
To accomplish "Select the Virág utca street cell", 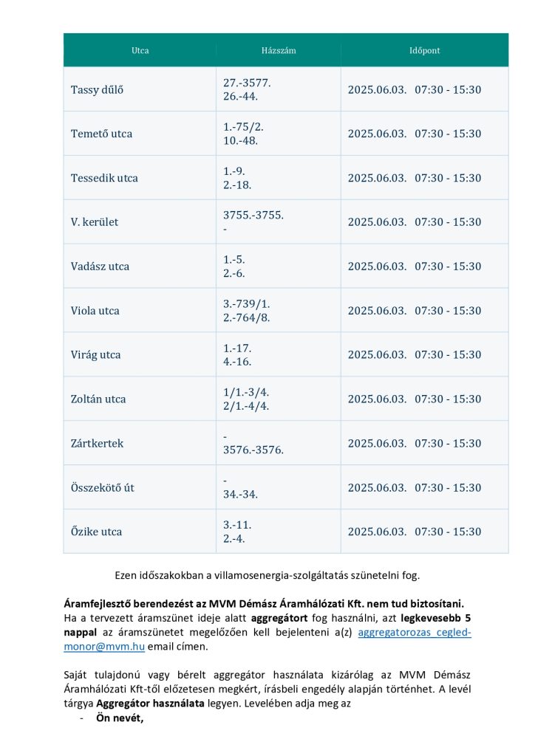I will pyautogui.click(x=140, y=354).
